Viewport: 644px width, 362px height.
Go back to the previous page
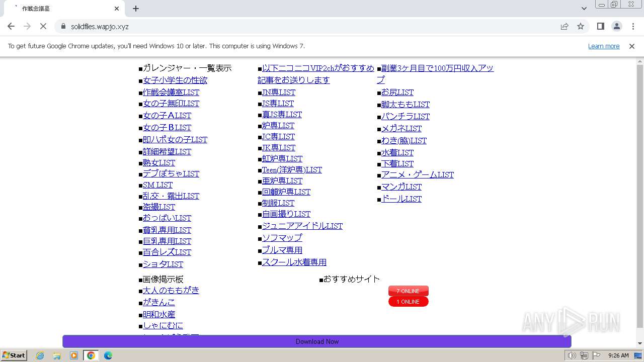click(x=11, y=26)
